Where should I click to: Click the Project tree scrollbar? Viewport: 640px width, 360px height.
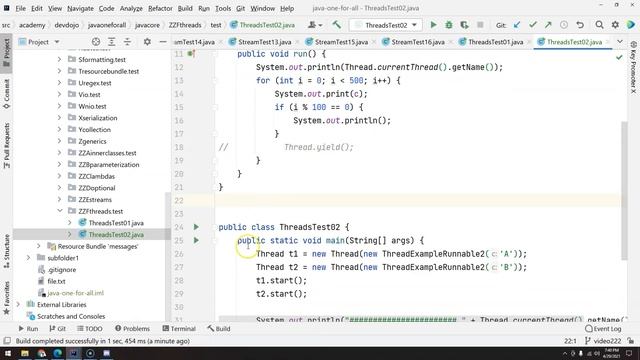pos(167,255)
